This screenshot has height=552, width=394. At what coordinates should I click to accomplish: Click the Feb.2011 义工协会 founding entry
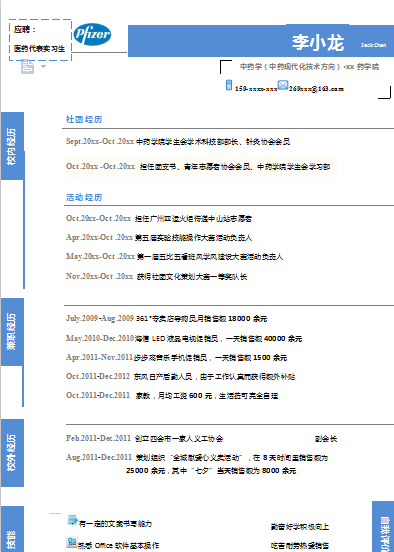point(144,439)
